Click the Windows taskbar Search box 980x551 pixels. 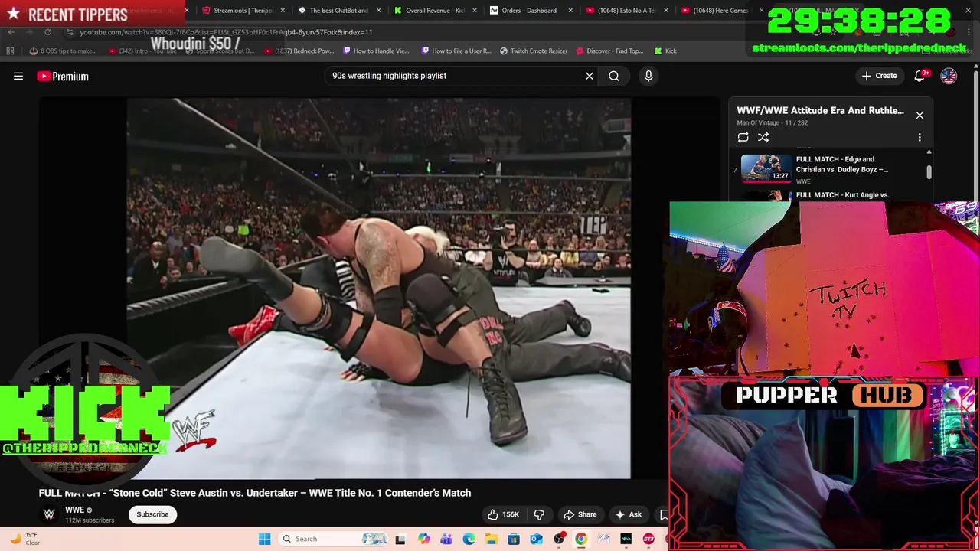click(x=334, y=539)
